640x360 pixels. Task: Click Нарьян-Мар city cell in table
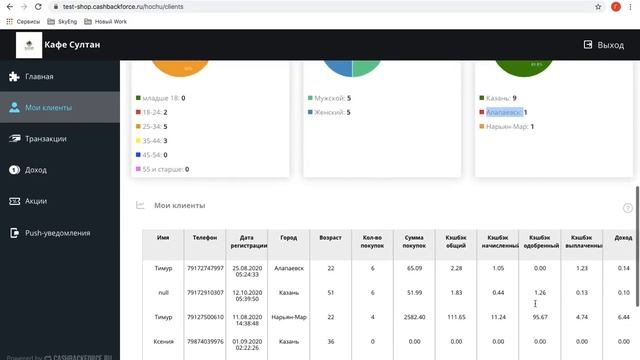289,317
